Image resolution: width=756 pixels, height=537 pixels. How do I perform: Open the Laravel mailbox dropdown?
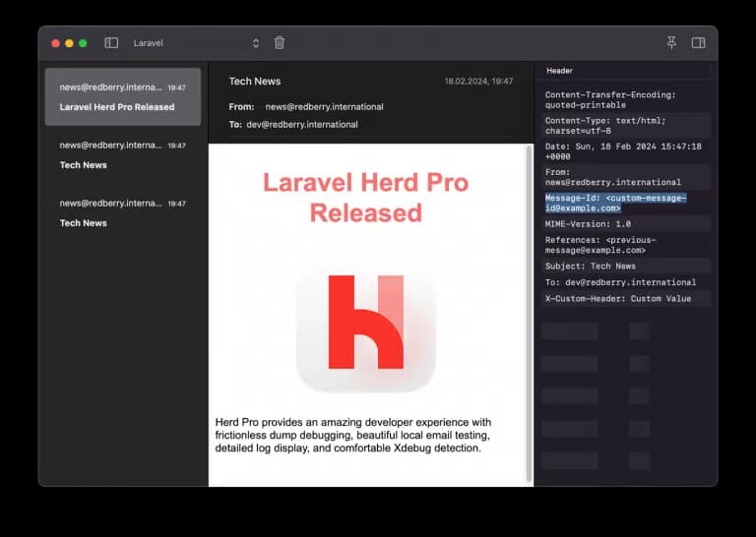pyautogui.click(x=197, y=43)
